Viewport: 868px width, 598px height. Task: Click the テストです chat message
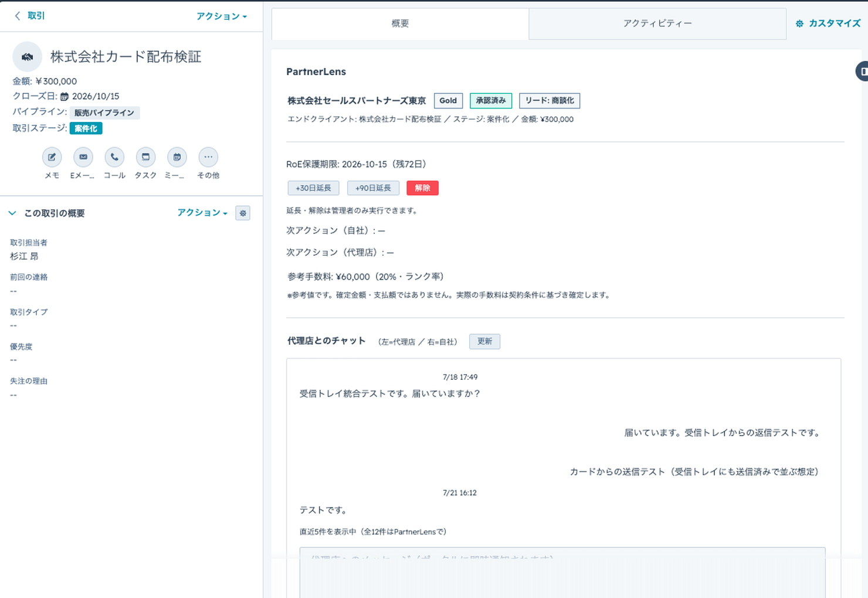click(x=323, y=510)
